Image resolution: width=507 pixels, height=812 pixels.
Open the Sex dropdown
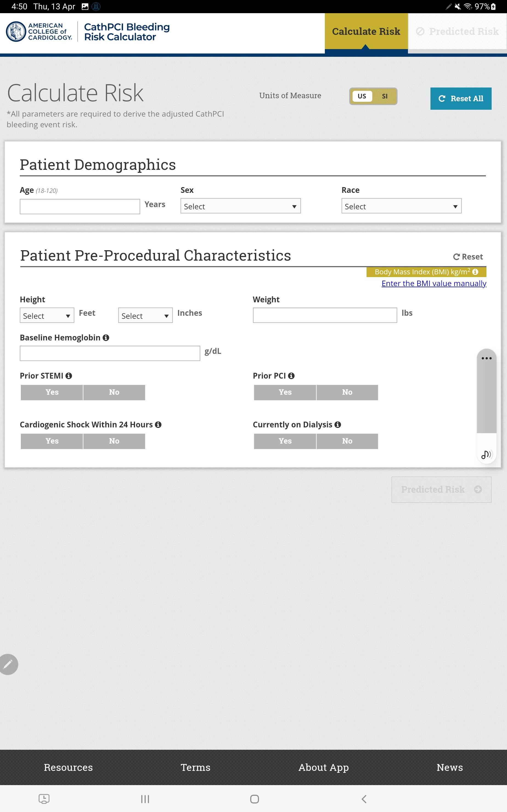(240, 206)
